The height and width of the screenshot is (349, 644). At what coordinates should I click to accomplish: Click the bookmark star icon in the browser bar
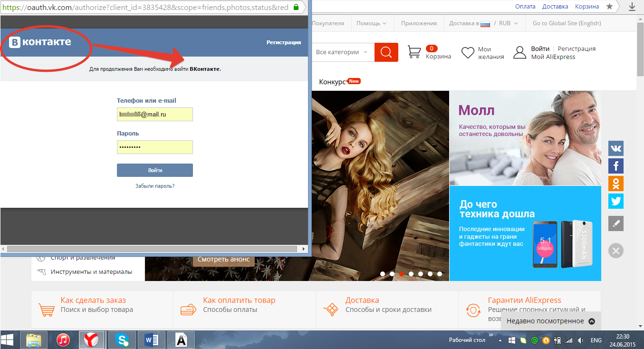coord(610,7)
